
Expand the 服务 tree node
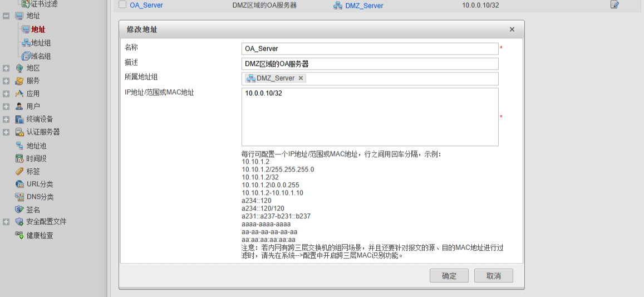click(6, 81)
